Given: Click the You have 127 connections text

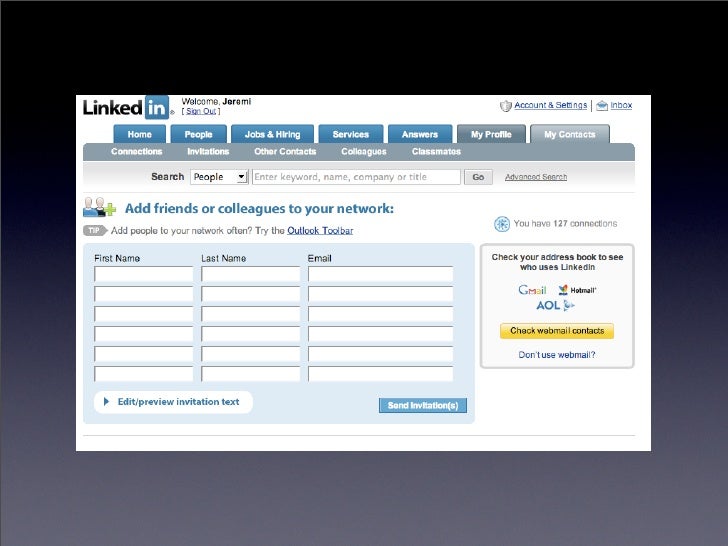Looking at the screenshot, I should click(x=565, y=224).
